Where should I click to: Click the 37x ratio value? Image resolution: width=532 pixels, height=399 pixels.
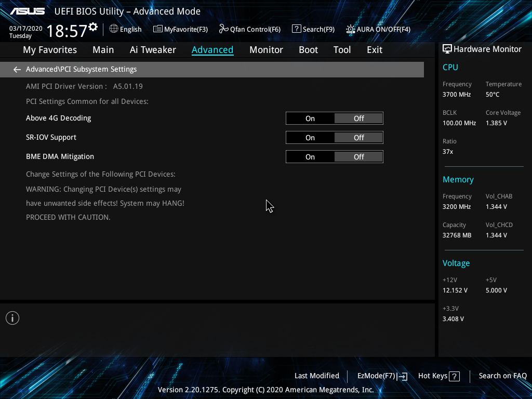(x=447, y=152)
